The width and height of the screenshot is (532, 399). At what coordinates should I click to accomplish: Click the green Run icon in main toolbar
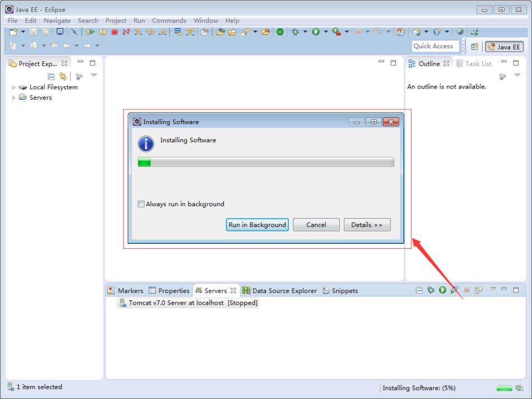tap(316, 32)
